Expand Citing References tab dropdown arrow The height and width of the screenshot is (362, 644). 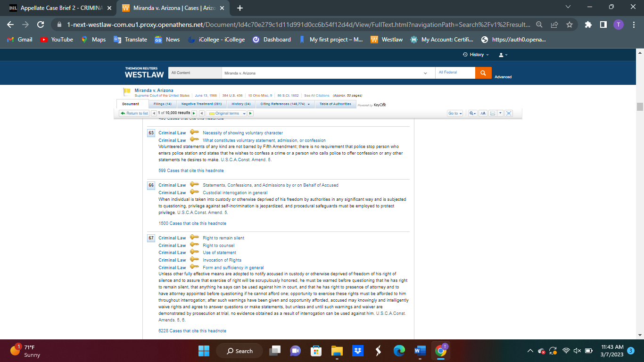[x=309, y=104]
